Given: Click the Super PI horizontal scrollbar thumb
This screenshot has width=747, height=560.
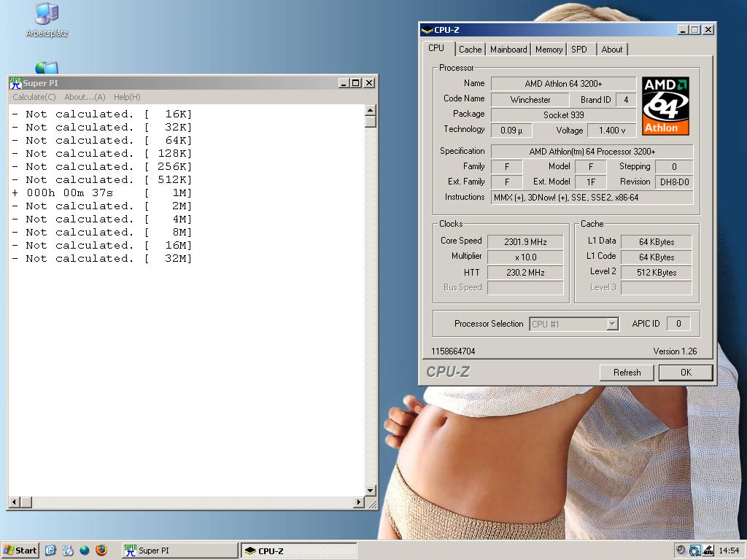Looking at the screenshot, I should tap(26, 502).
